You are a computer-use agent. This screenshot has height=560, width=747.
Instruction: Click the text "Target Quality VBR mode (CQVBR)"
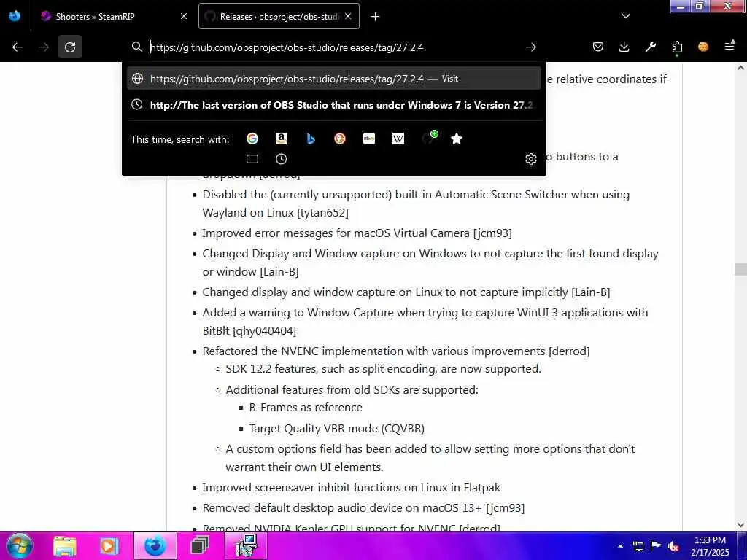point(337,429)
